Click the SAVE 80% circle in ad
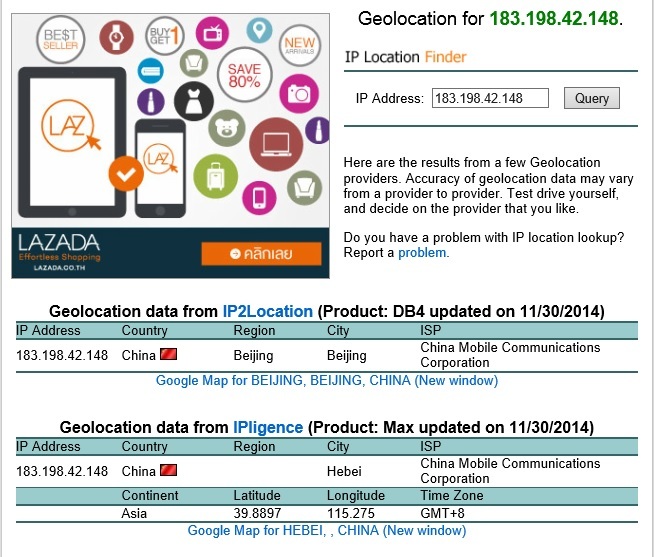The height and width of the screenshot is (557, 654). tap(244, 75)
